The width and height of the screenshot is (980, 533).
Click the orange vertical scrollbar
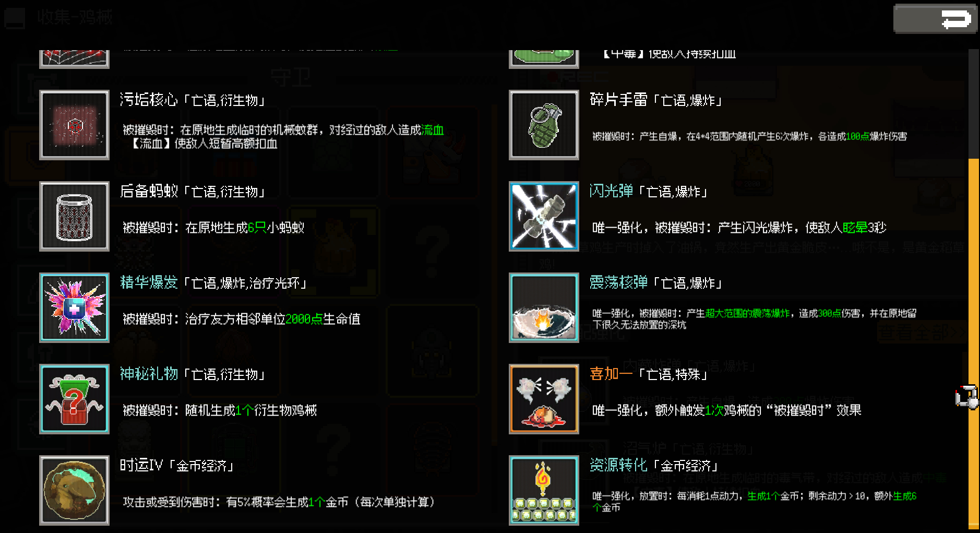974,344
